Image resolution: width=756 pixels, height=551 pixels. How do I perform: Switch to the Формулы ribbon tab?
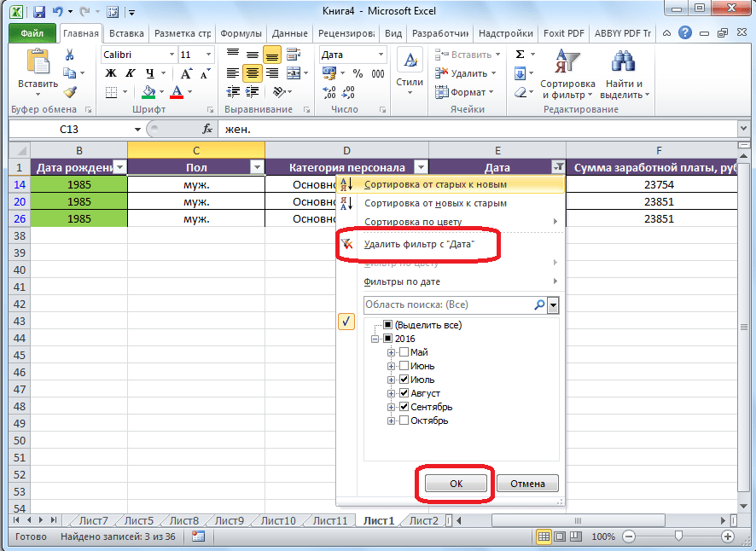tap(240, 33)
